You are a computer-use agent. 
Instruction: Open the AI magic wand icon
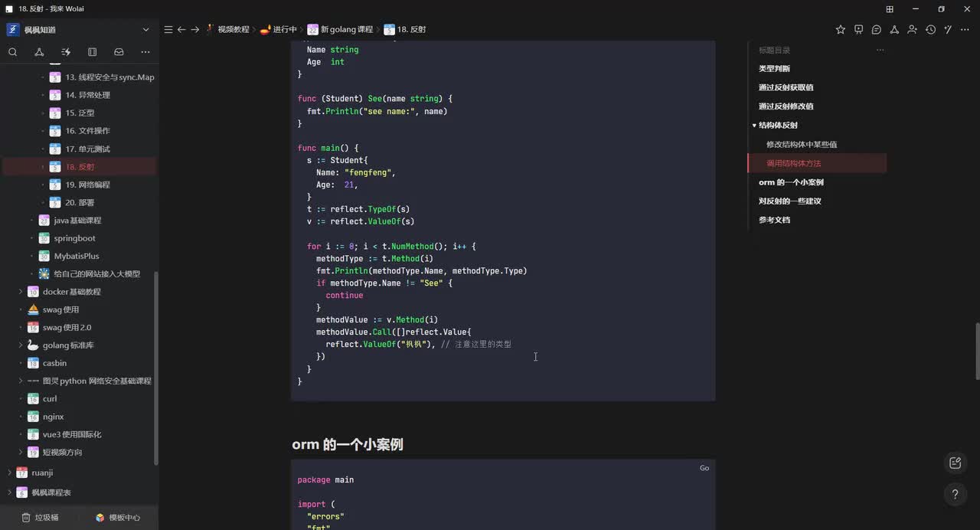click(948, 29)
